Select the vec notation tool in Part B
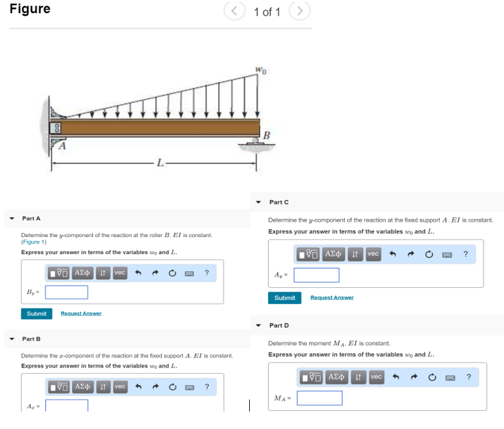 point(119,387)
